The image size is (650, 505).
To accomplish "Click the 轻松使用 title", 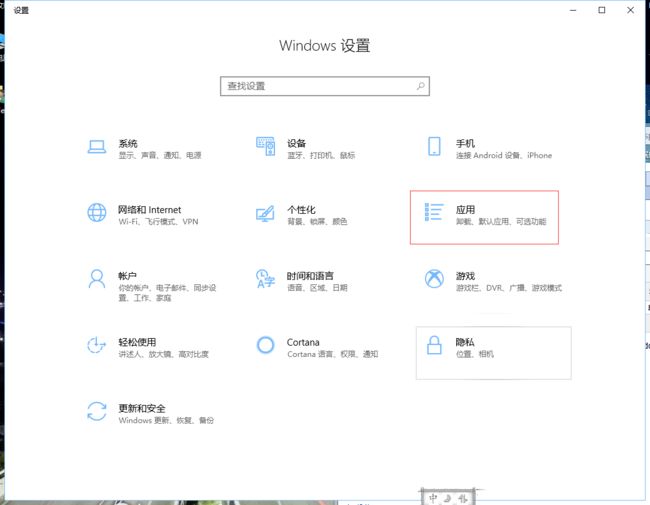I will click(137, 342).
